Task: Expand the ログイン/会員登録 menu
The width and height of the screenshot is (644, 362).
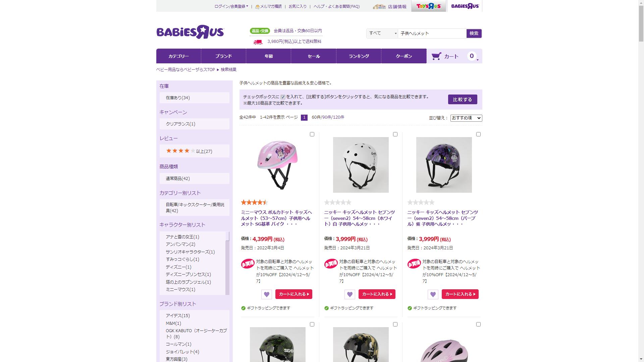Action: click(231, 6)
